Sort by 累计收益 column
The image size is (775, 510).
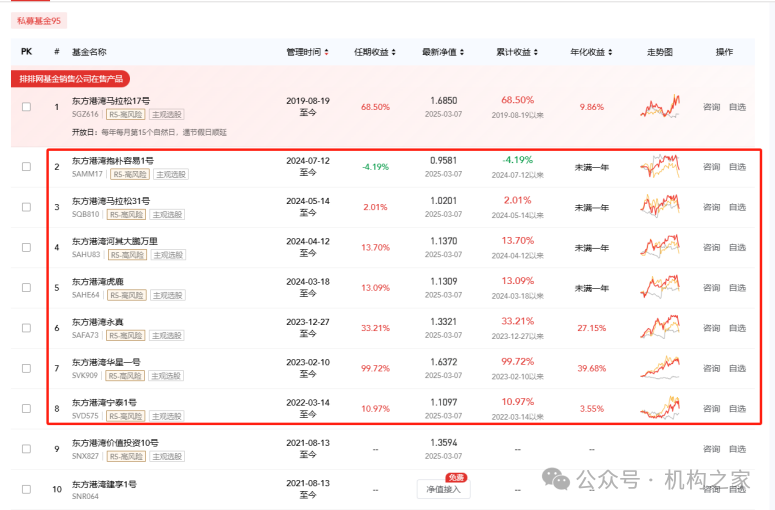517,52
